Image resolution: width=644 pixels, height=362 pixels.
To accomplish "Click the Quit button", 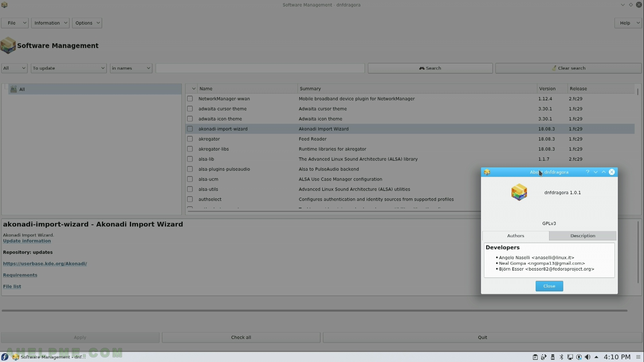I will [482, 337].
